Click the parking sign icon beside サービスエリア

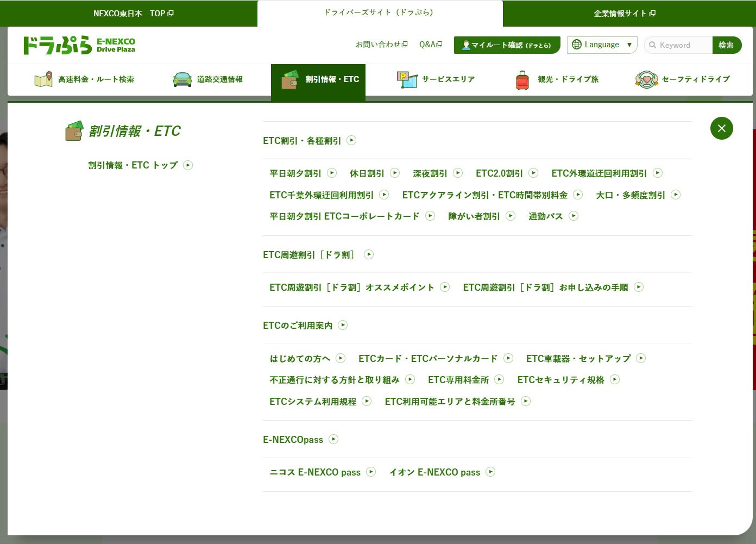[407, 79]
